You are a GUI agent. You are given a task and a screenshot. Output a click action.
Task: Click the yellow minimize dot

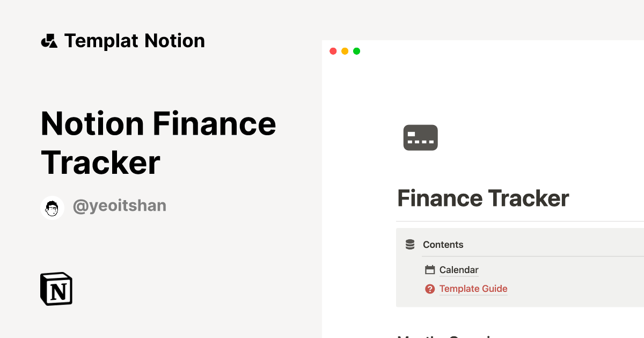click(345, 51)
